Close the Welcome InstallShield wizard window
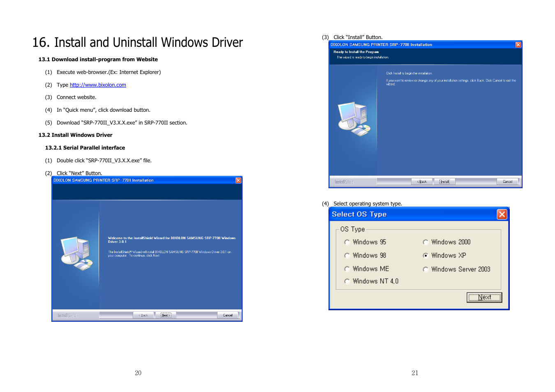This screenshot has height=392, width=555. click(238, 180)
